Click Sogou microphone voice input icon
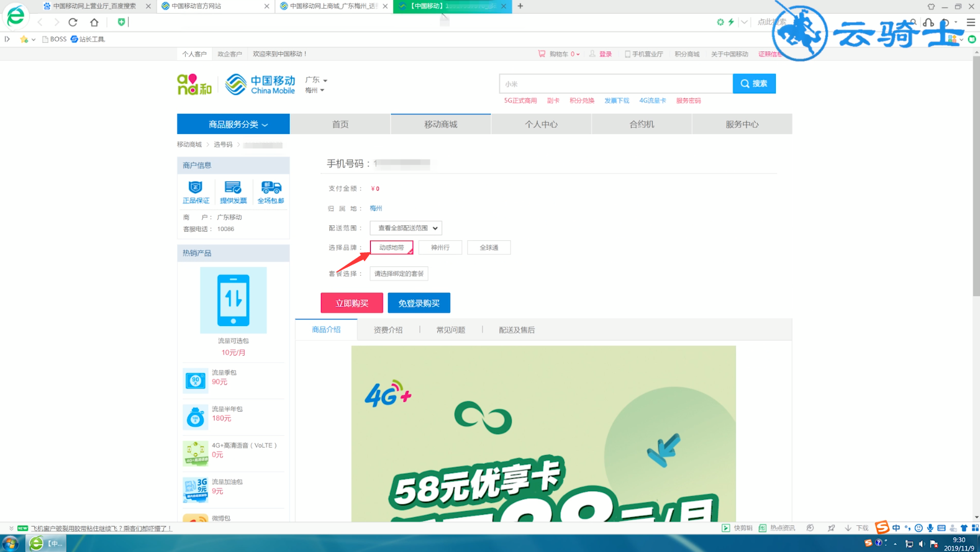Image resolution: width=980 pixels, height=552 pixels. tap(930, 528)
